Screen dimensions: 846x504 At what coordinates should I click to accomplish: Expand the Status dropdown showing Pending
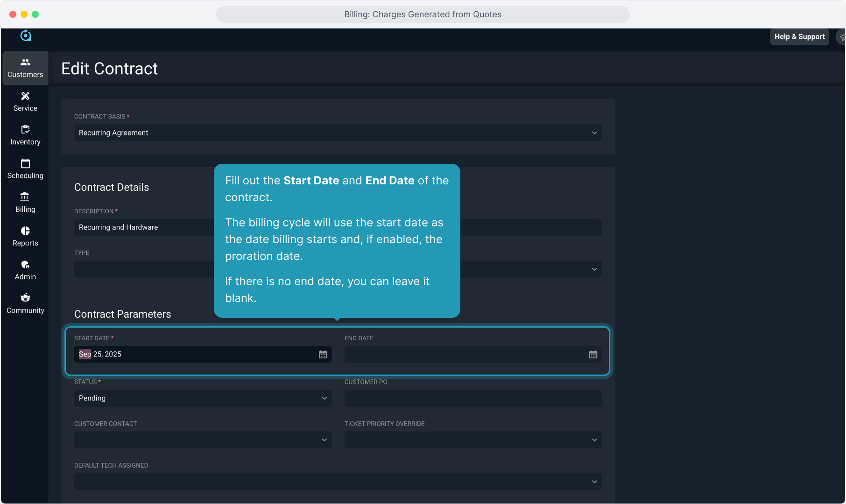(203, 398)
